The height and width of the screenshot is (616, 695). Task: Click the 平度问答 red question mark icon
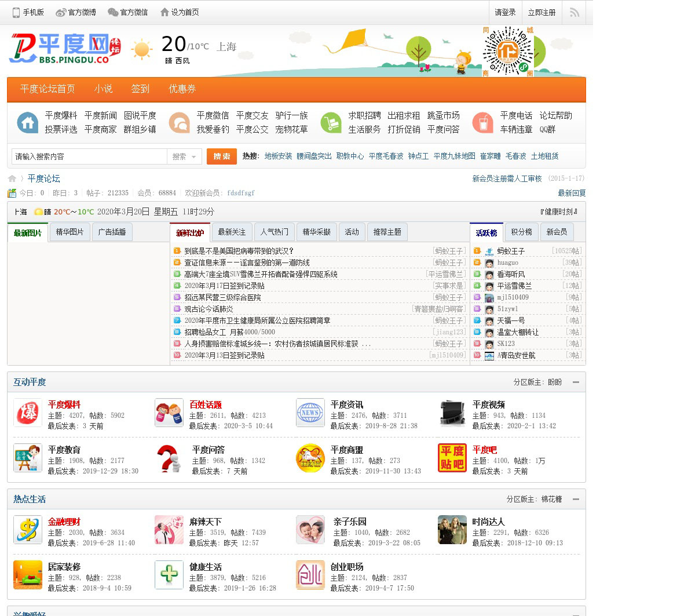169,458
